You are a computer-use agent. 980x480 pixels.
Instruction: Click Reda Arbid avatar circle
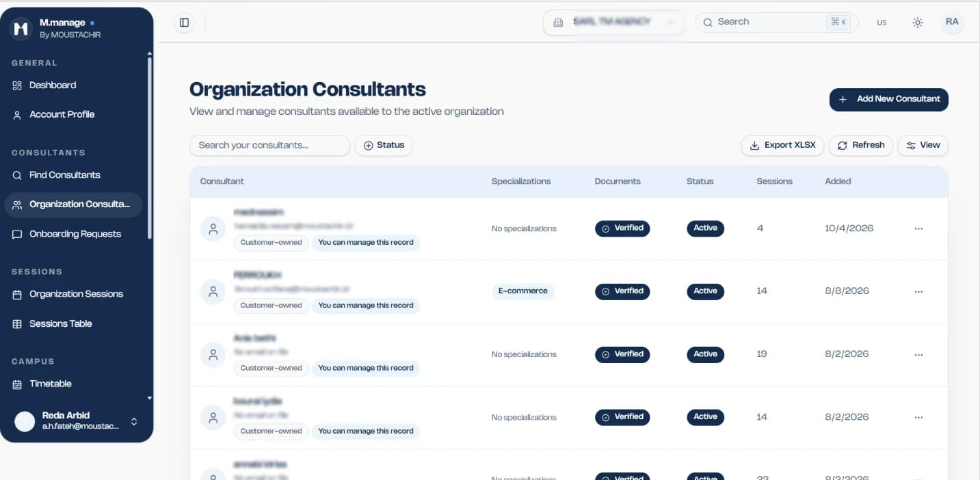[x=25, y=421]
